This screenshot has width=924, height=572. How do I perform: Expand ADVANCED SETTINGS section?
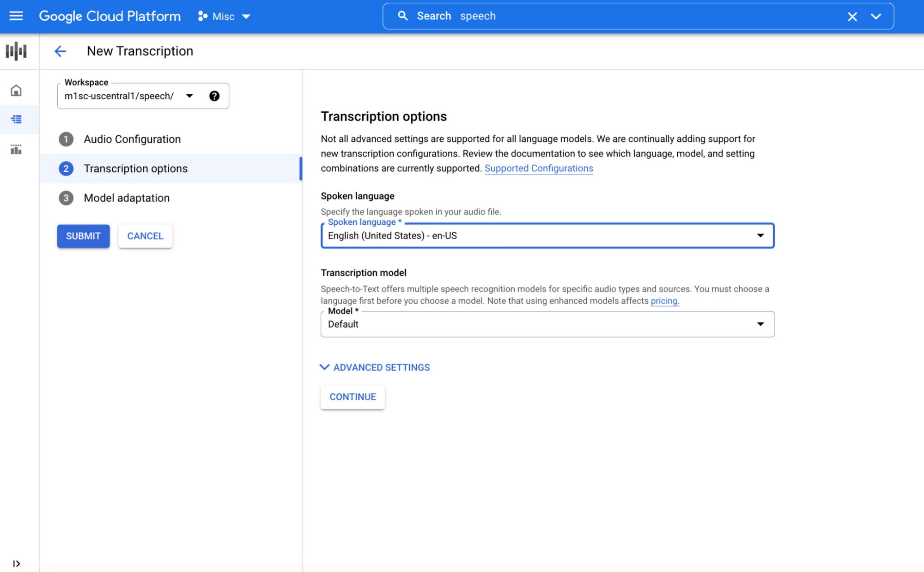point(375,367)
